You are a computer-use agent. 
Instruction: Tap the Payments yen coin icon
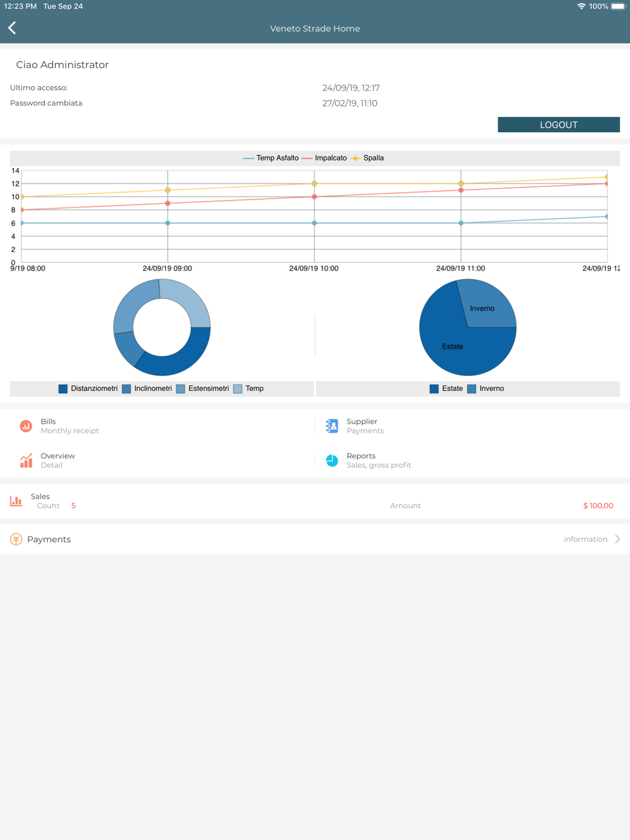pos(16,539)
